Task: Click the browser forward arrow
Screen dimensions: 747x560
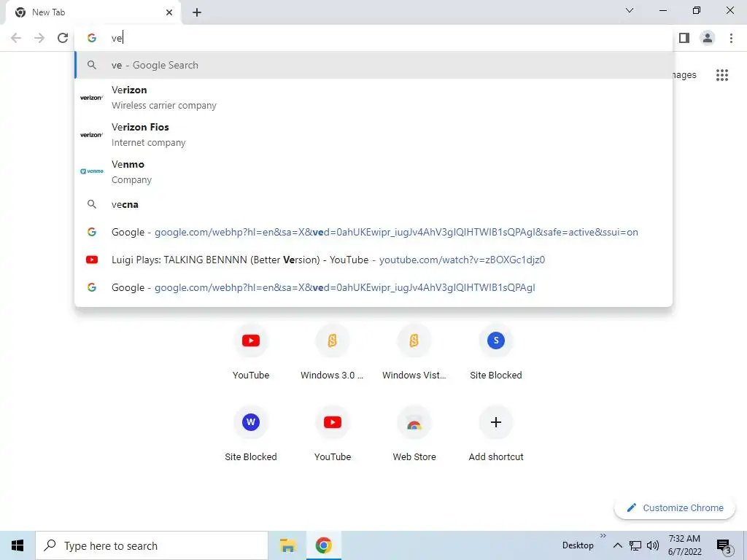Action: pyautogui.click(x=39, y=38)
